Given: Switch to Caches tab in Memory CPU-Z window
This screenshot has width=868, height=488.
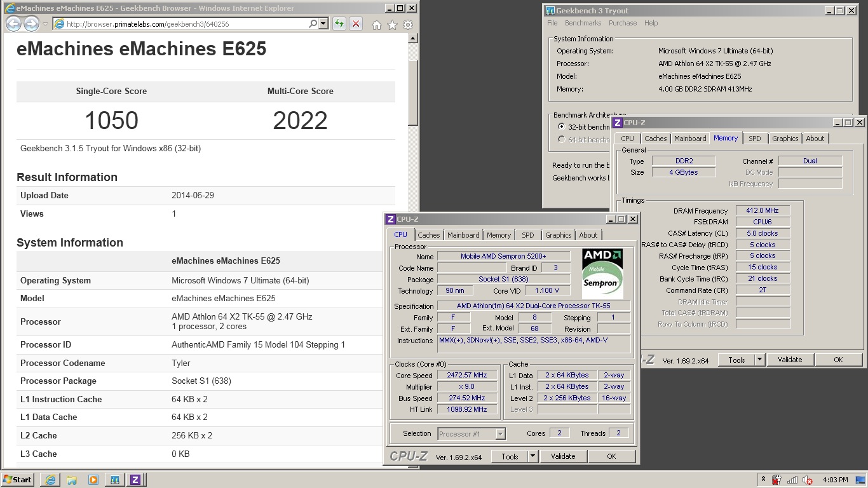Looking at the screenshot, I should pyautogui.click(x=655, y=139).
